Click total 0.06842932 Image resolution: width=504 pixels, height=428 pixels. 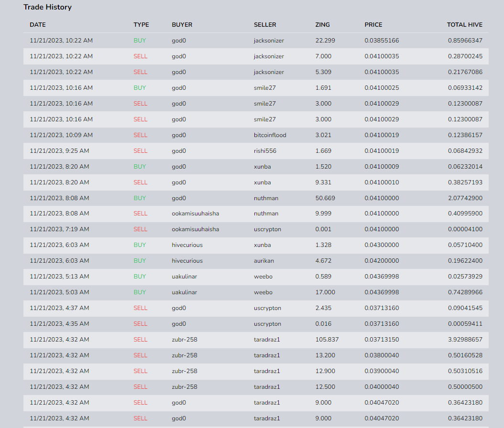465,151
